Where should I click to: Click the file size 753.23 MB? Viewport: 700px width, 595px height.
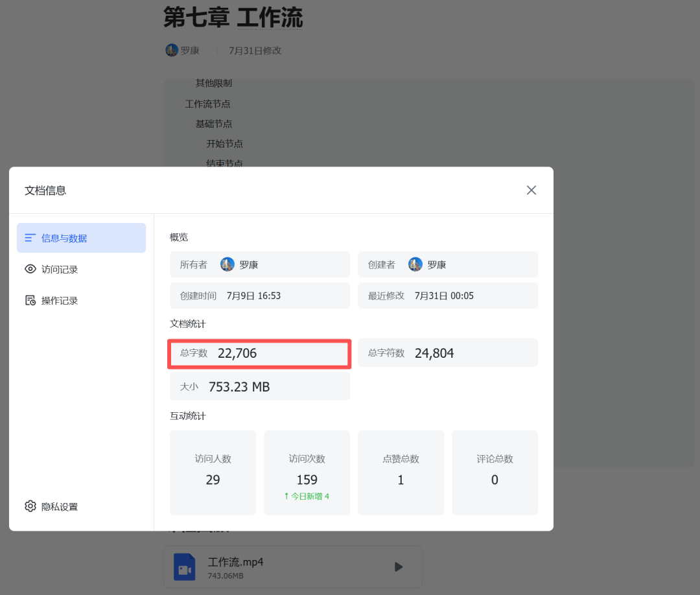[239, 386]
